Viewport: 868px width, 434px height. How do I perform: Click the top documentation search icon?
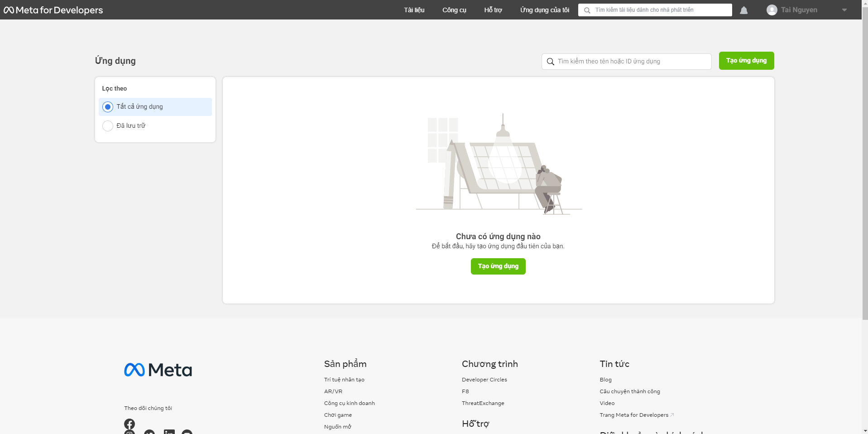(x=587, y=10)
